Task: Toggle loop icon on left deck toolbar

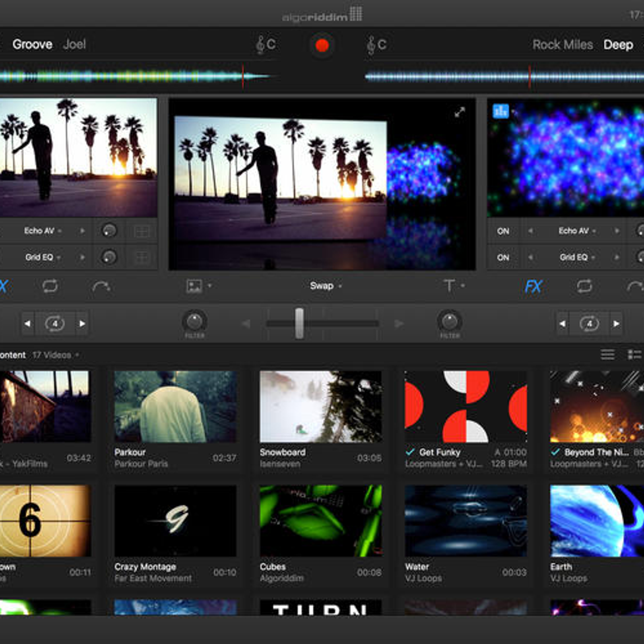Action: 50,286
